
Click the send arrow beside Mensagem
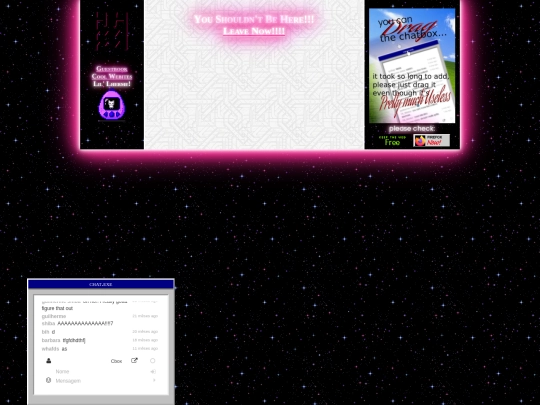(x=154, y=380)
